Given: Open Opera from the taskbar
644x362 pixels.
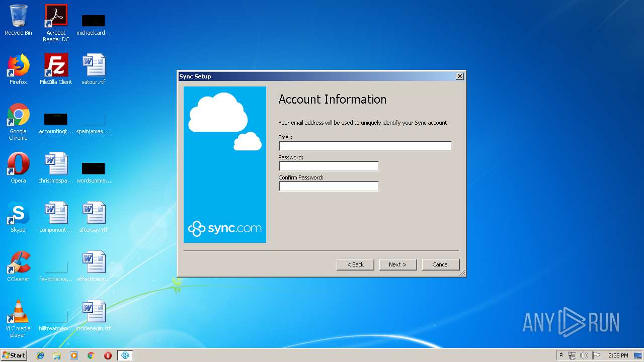Looking at the screenshot, I should coord(108,355).
